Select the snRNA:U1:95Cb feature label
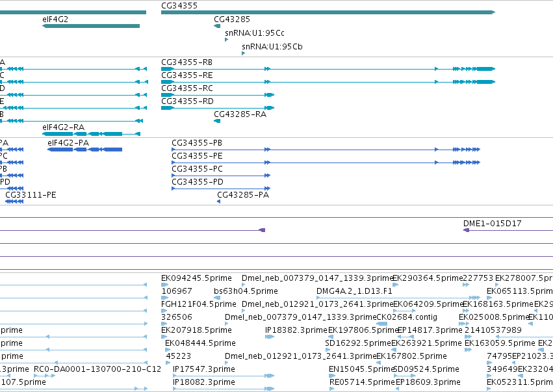This screenshot has height=392, width=553. pos(272,47)
